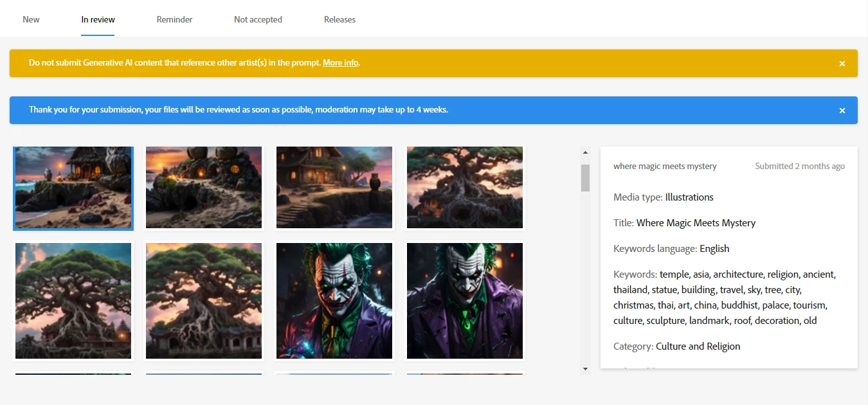Click the thumbnail grid scrollbar handle
Screen dimensions: 868x405
585,178
